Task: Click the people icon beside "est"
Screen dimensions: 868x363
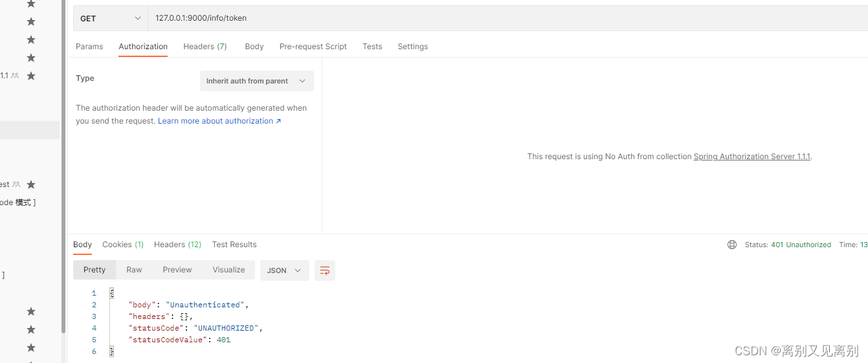Action: coord(16,184)
